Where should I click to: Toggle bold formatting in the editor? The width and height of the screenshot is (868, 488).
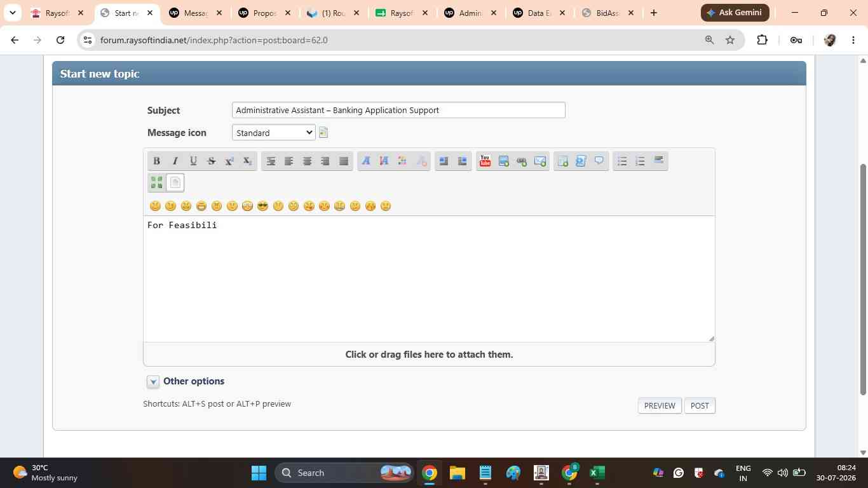156,161
